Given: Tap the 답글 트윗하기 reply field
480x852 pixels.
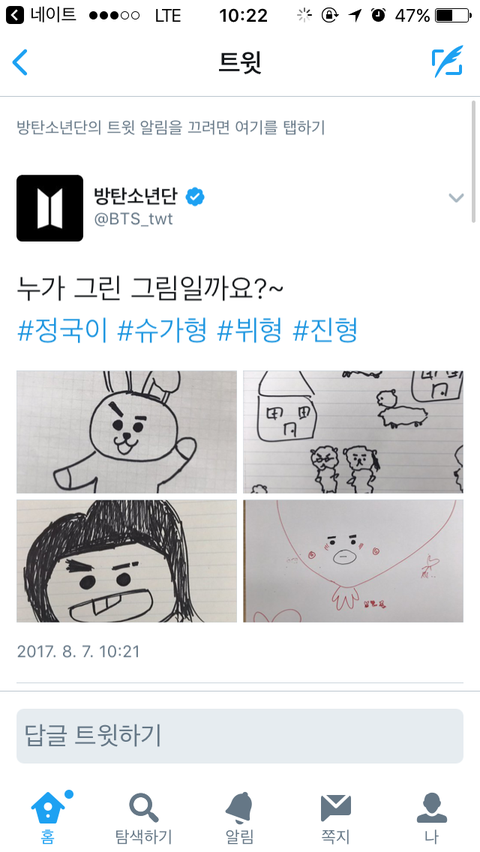Looking at the screenshot, I should 240,736.
